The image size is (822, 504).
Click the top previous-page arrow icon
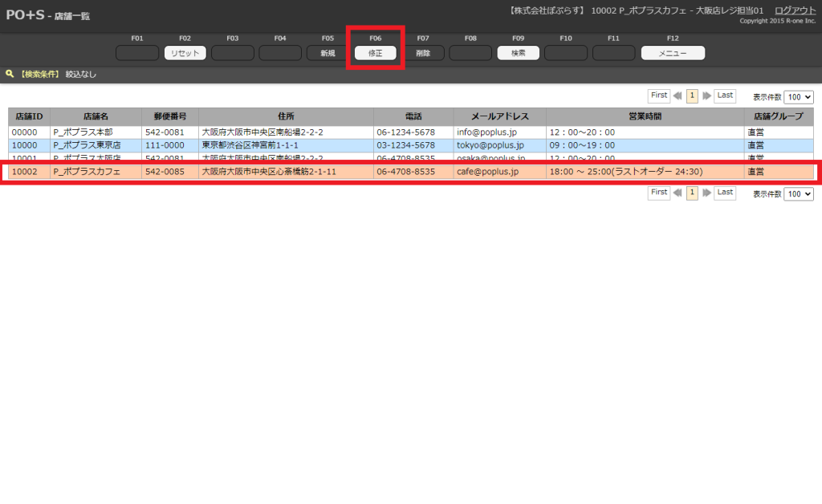tap(678, 96)
